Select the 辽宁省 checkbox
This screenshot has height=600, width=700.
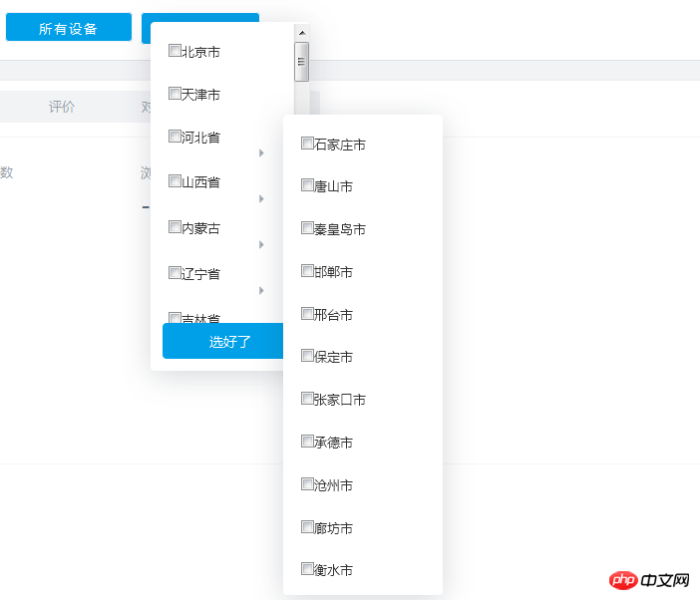(x=175, y=272)
